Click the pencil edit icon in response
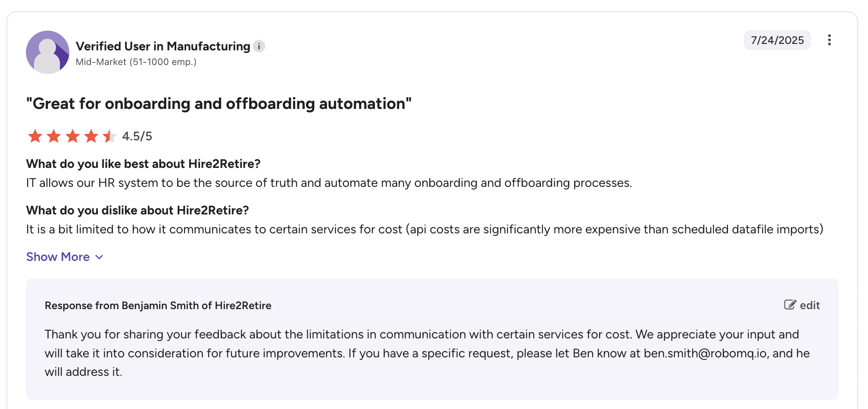The height and width of the screenshot is (409, 868). point(790,305)
